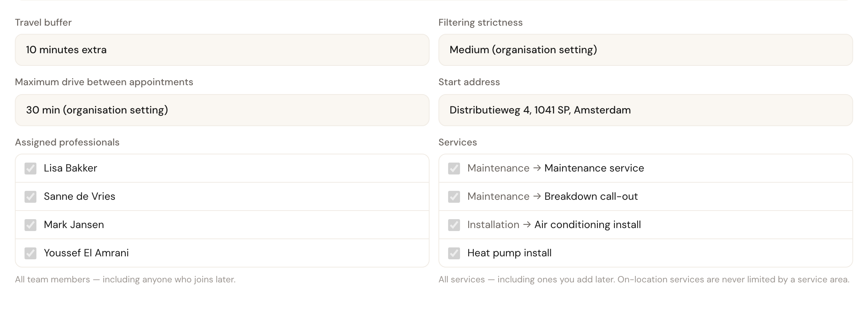
Task: Toggle the Heat pump install checkbox
Action: click(454, 253)
